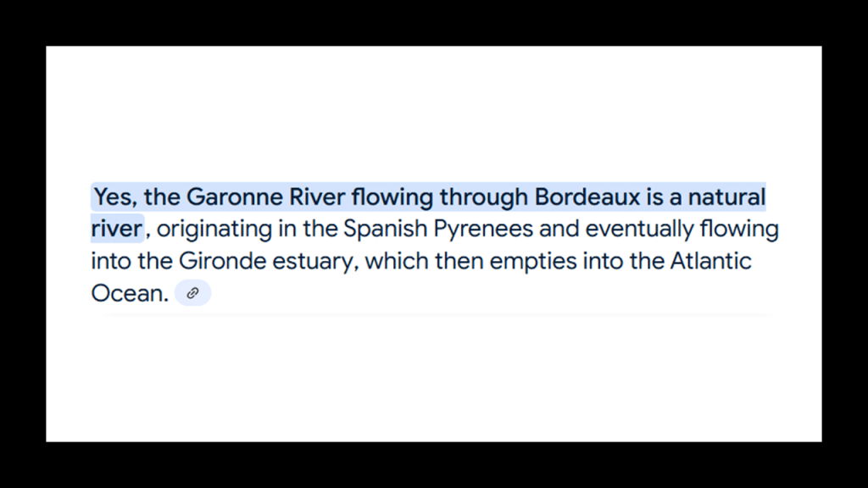This screenshot has height=488, width=868.
Task: Click the highlighted lowercase word "river"
Action: click(x=117, y=229)
